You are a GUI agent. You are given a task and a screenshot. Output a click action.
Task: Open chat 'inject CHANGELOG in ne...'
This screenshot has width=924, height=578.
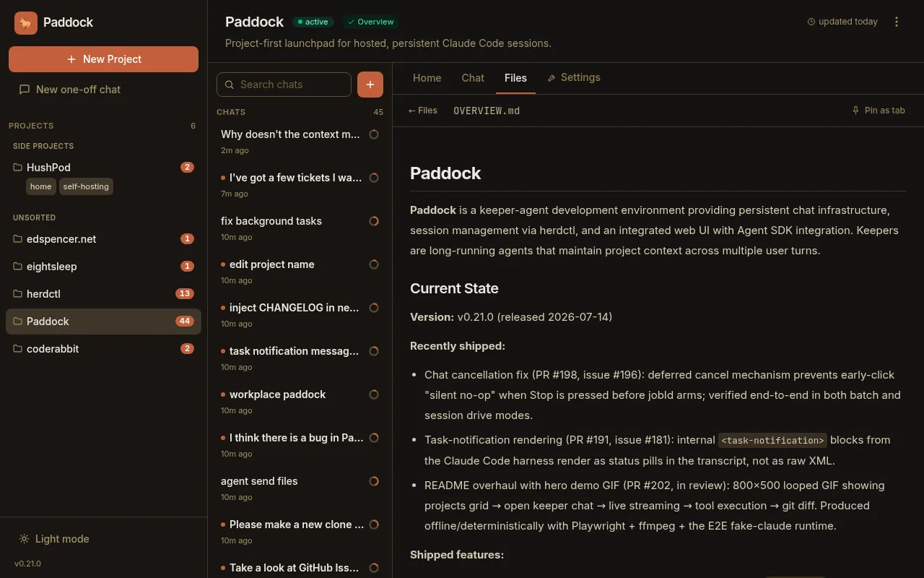point(300,315)
